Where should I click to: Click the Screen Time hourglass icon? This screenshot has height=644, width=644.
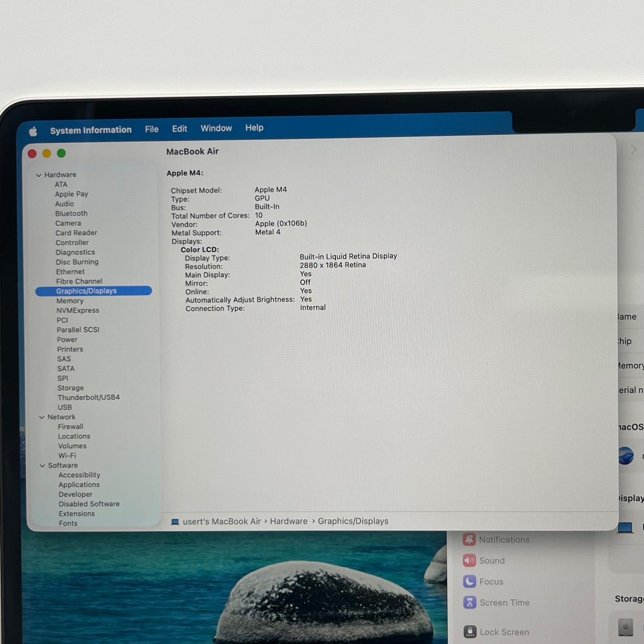(x=470, y=603)
